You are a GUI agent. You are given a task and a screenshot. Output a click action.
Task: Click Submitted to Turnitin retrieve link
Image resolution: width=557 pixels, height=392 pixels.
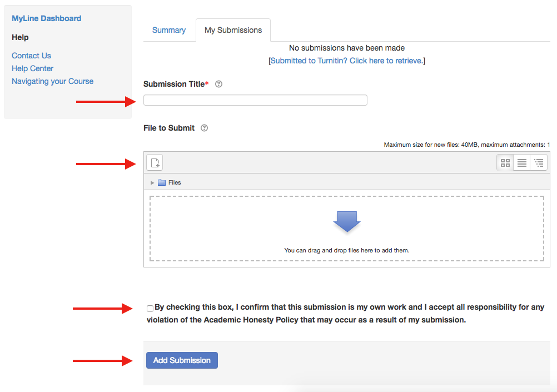coord(347,61)
